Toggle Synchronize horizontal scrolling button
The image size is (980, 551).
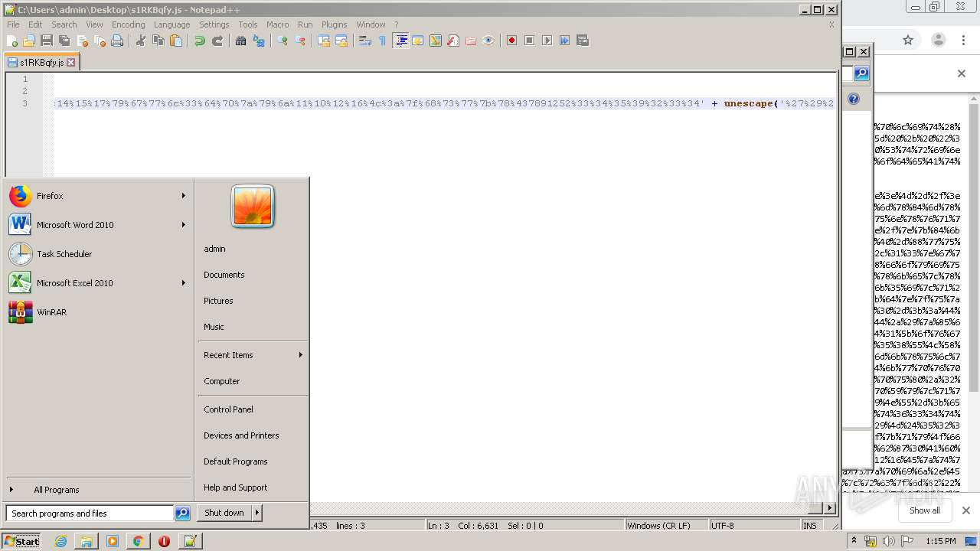coord(341,41)
